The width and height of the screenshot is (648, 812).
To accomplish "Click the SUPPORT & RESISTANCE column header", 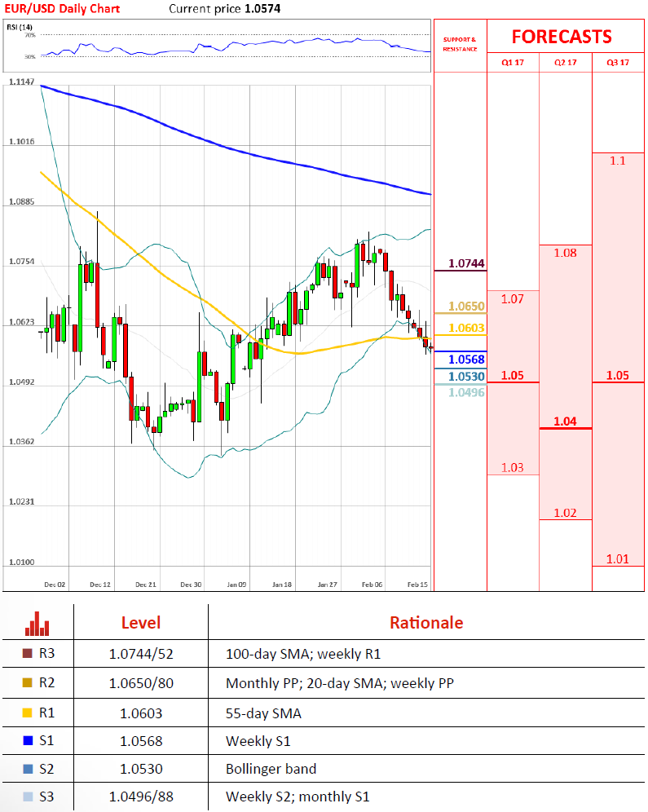I will click(460, 44).
